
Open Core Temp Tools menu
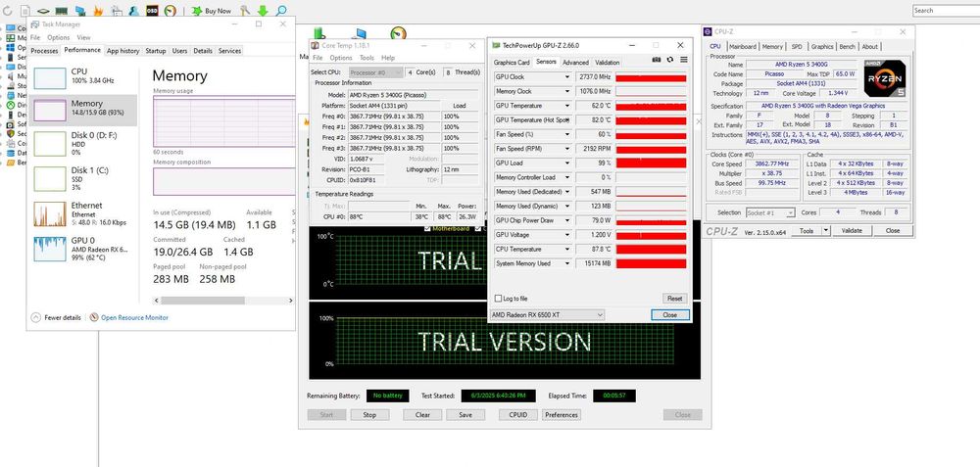click(367, 58)
